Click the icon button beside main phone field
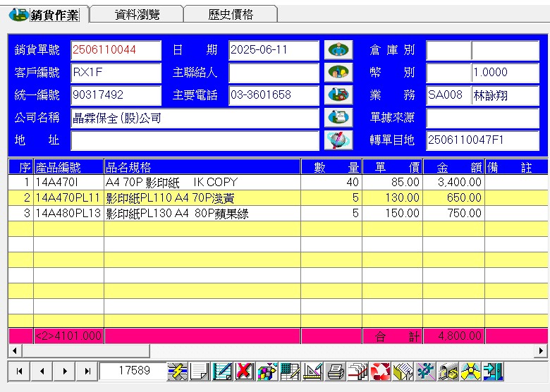This screenshot has height=392, width=550. click(338, 95)
